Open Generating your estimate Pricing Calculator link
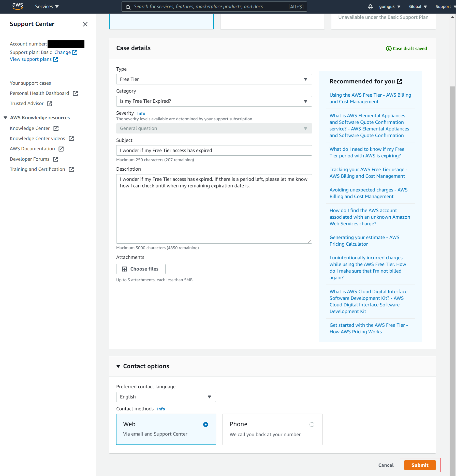Viewport: 456px width, 476px height. (x=364, y=241)
